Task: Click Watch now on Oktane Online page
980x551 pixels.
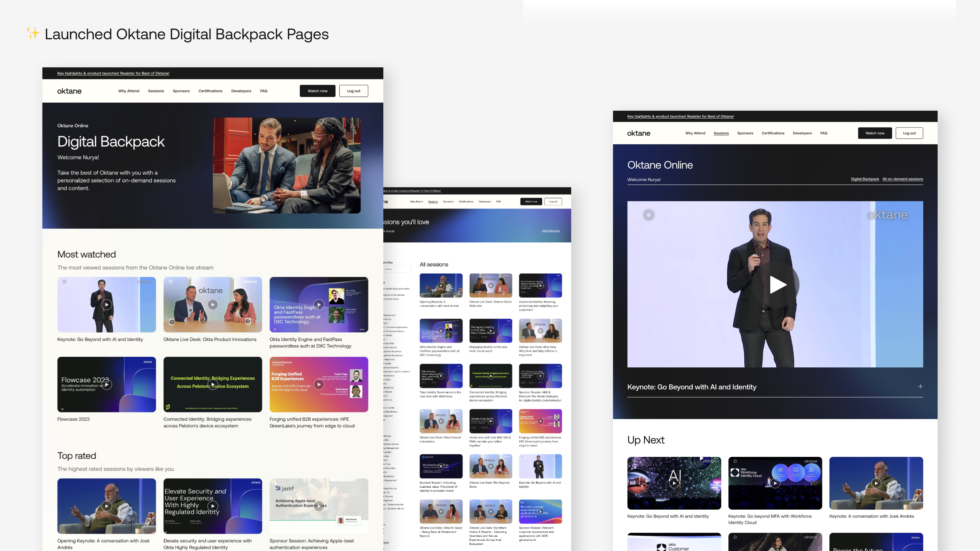Action: [875, 133]
